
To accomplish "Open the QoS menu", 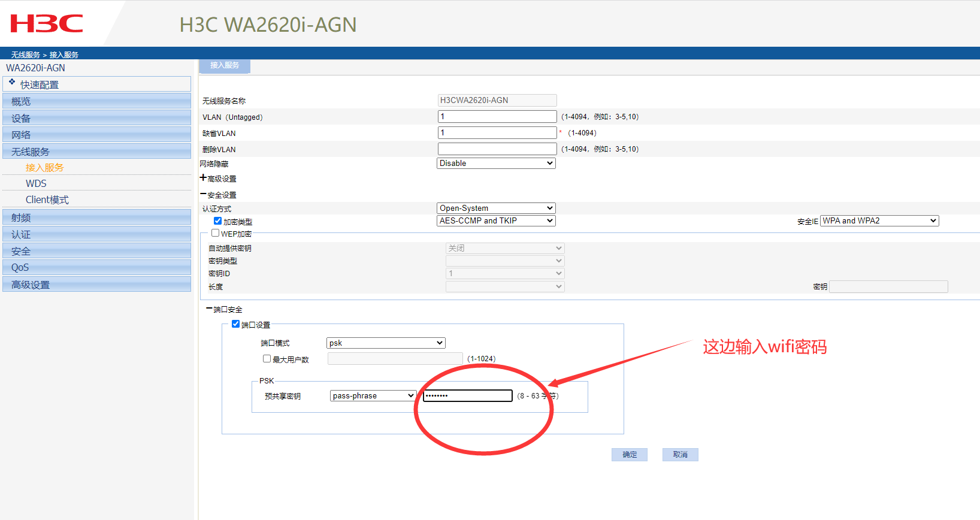I will [x=97, y=267].
